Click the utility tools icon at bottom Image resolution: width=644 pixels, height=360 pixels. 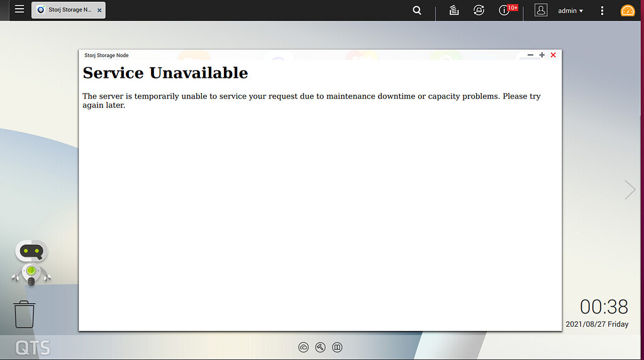pos(320,347)
